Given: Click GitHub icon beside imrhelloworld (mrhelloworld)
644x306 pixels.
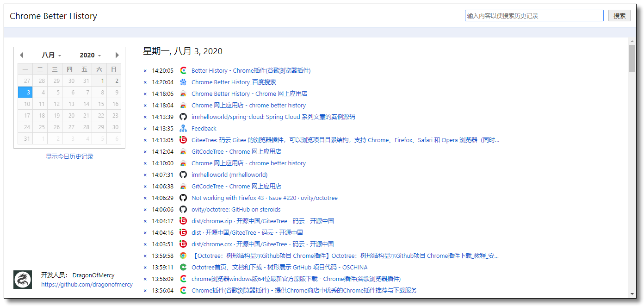Looking at the screenshot, I should coord(183,175).
